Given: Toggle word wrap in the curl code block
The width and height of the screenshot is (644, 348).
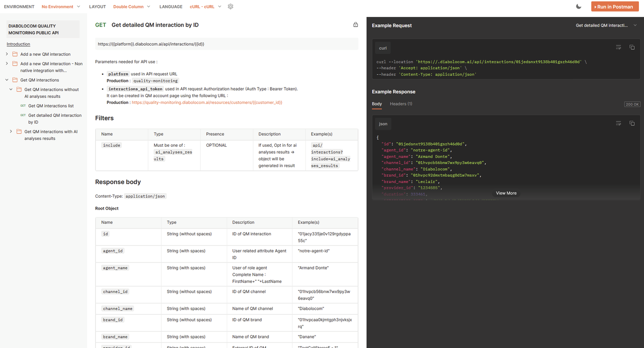Looking at the screenshot, I should (618, 47).
